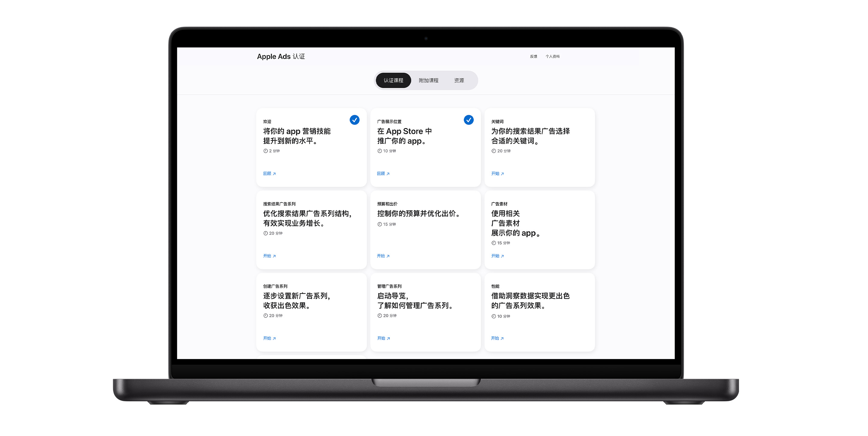Click clock icon on 创建广告系列 card
868x436 pixels.
(266, 315)
